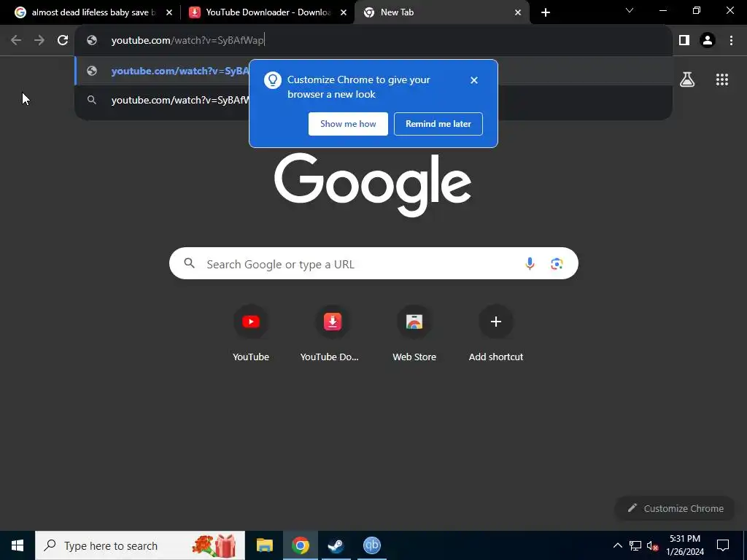Open the Chrome side panel icon
747x560 pixels.
tap(684, 40)
